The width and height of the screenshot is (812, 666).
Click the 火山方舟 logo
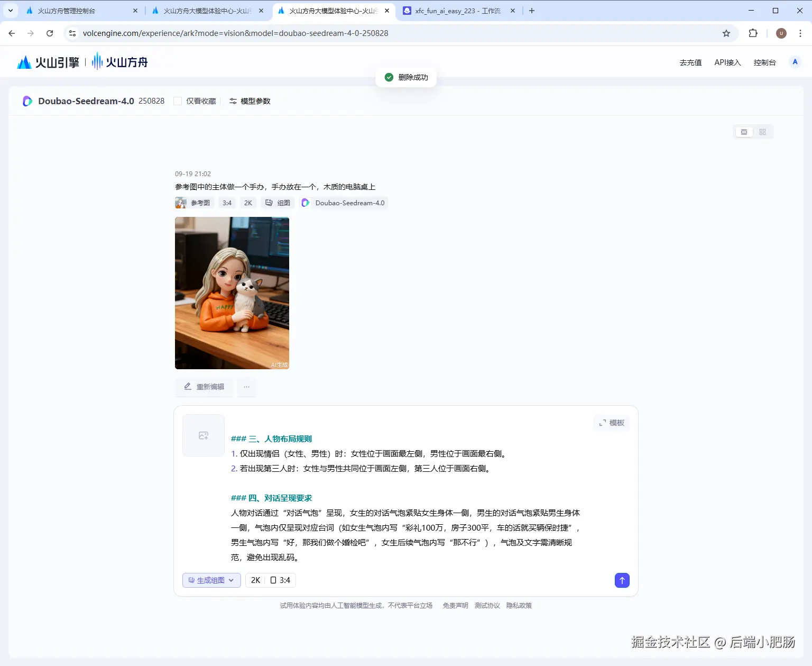tap(120, 62)
